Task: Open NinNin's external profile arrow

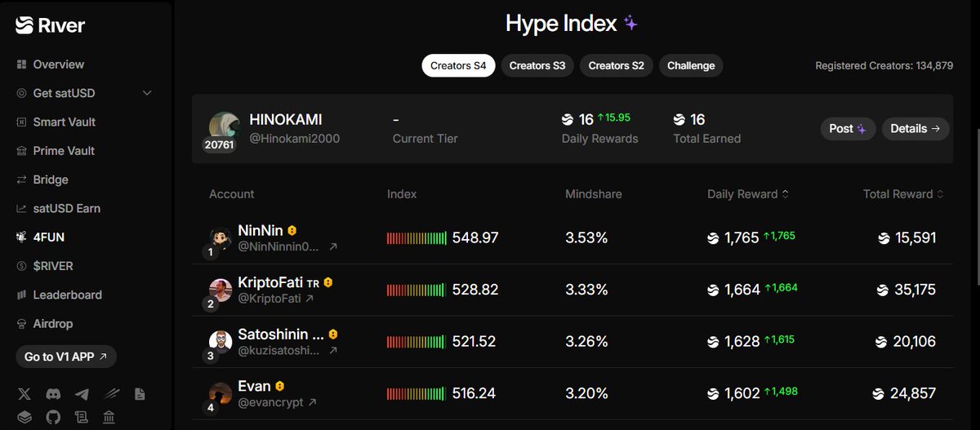Action: point(332,246)
